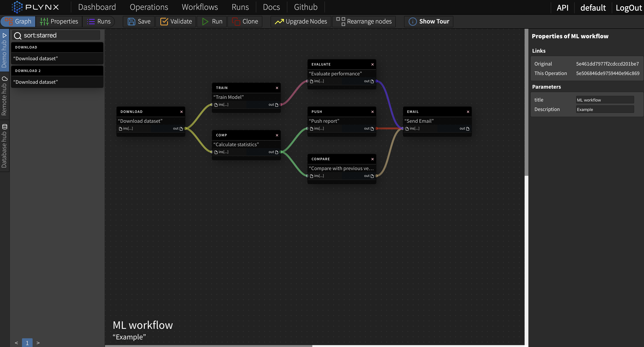Viewport: 644px width, 347px height.
Task: Open the Github link in navbar
Action: [306, 7]
